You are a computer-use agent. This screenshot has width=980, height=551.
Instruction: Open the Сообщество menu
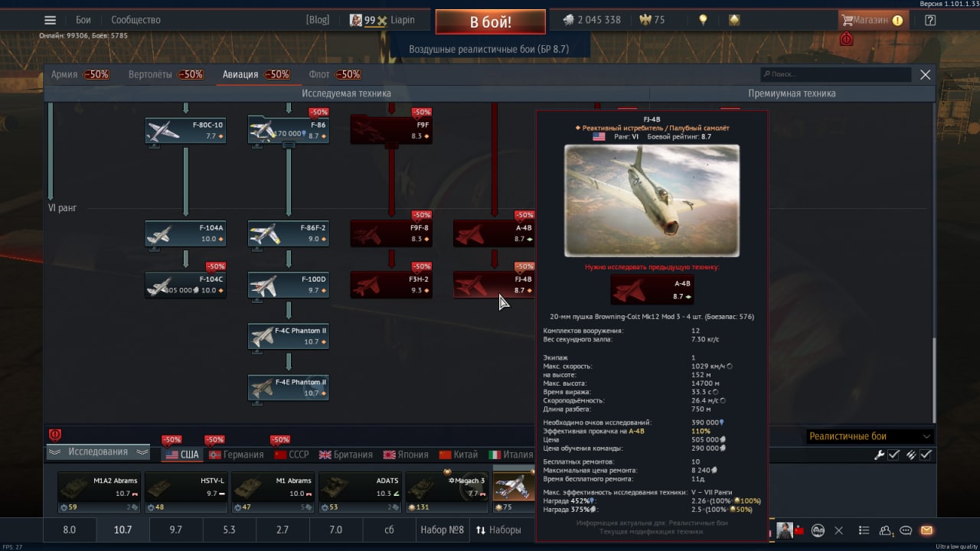136,21
